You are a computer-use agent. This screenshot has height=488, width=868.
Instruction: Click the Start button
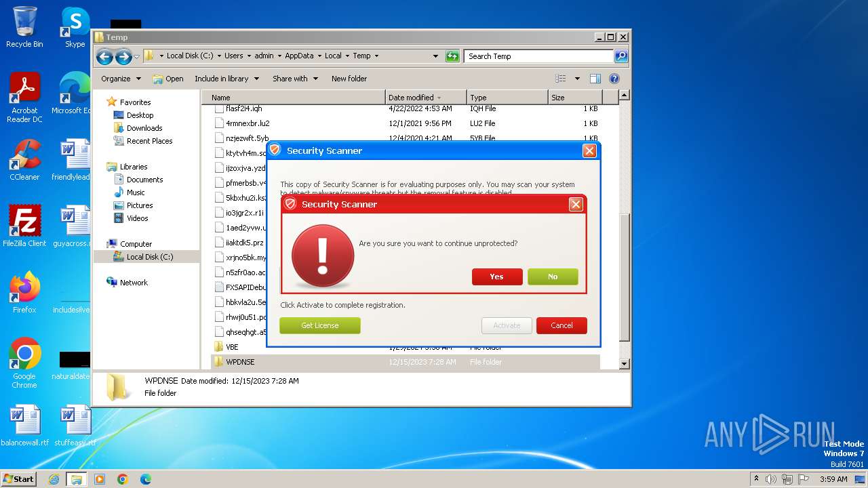click(19, 479)
